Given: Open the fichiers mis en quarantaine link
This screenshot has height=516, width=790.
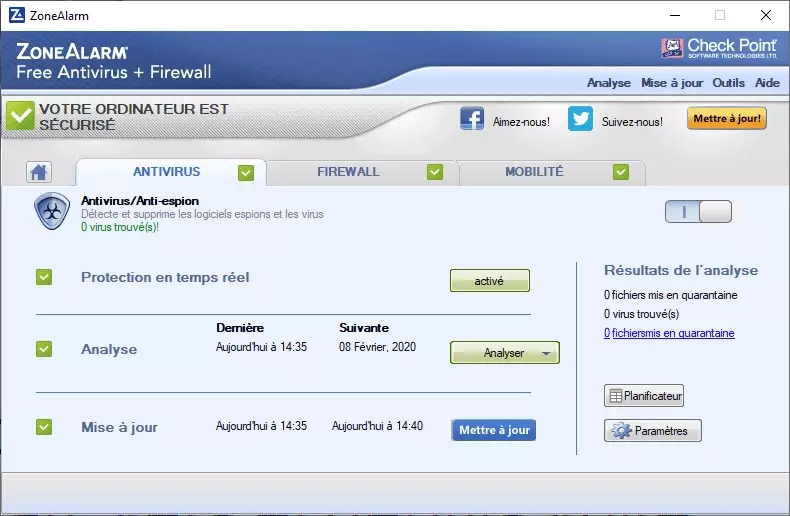Looking at the screenshot, I should (669, 333).
